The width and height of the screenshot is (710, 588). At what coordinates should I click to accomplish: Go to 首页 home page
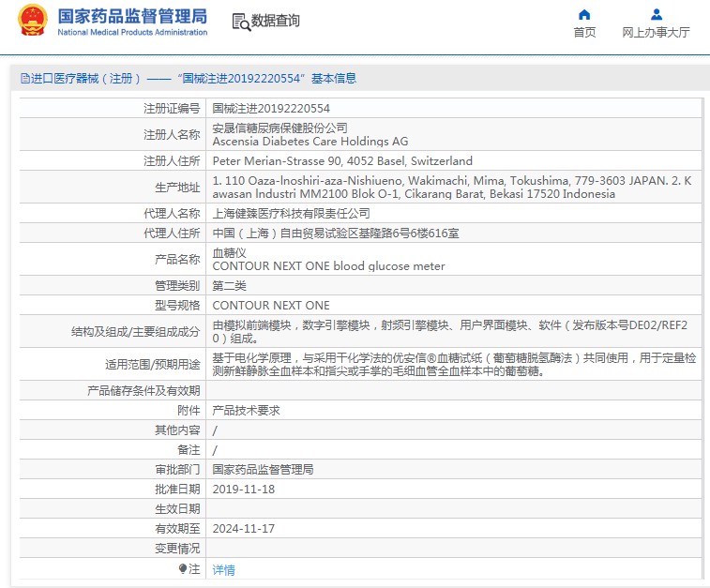(584, 33)
